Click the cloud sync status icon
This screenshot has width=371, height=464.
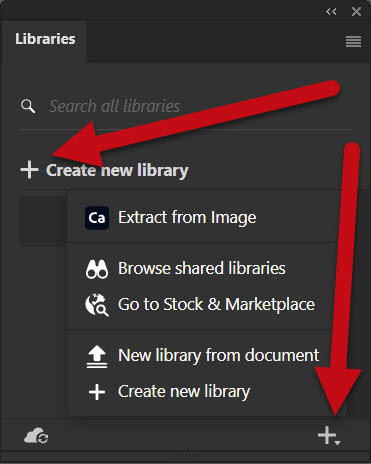pos(36,436)
